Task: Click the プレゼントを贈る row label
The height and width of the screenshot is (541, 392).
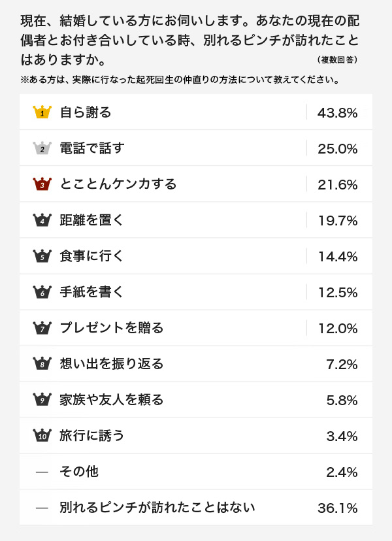Action: coord(112,327)
